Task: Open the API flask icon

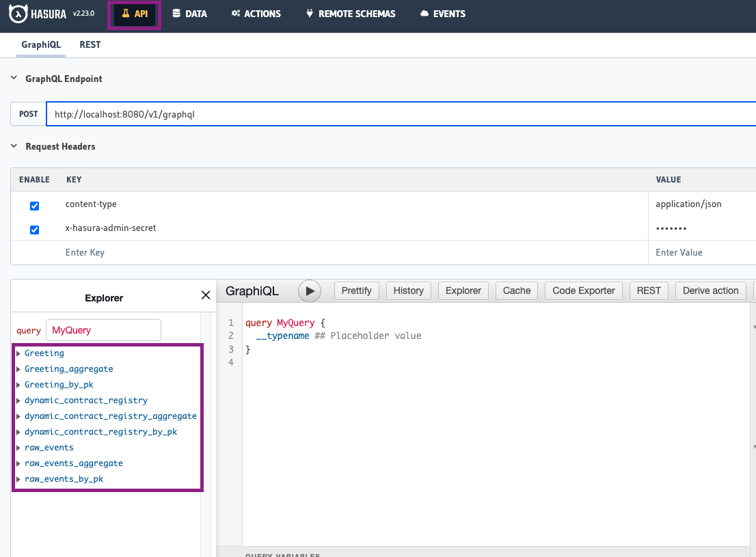Action: [x=125, y=14]
